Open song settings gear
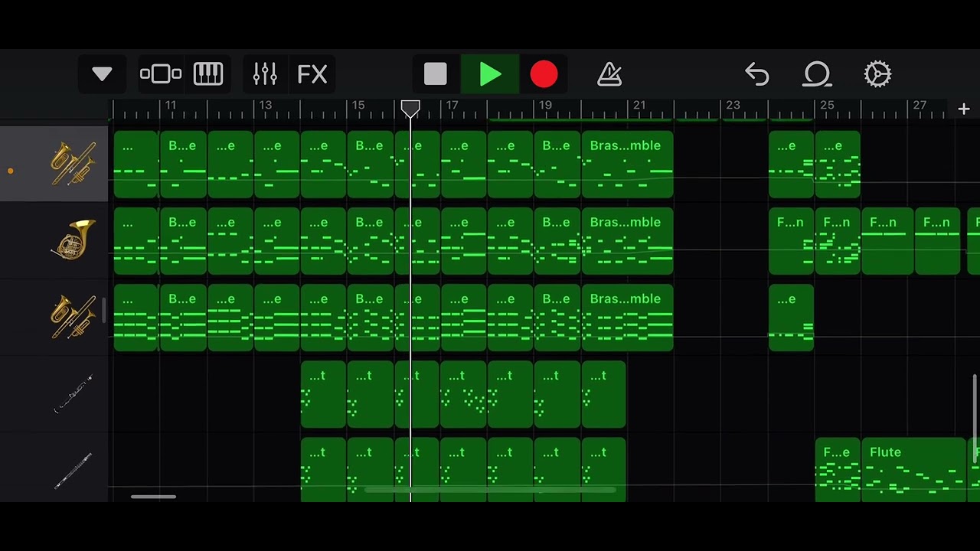Screen dimensions: 980x551 point(877,74)
